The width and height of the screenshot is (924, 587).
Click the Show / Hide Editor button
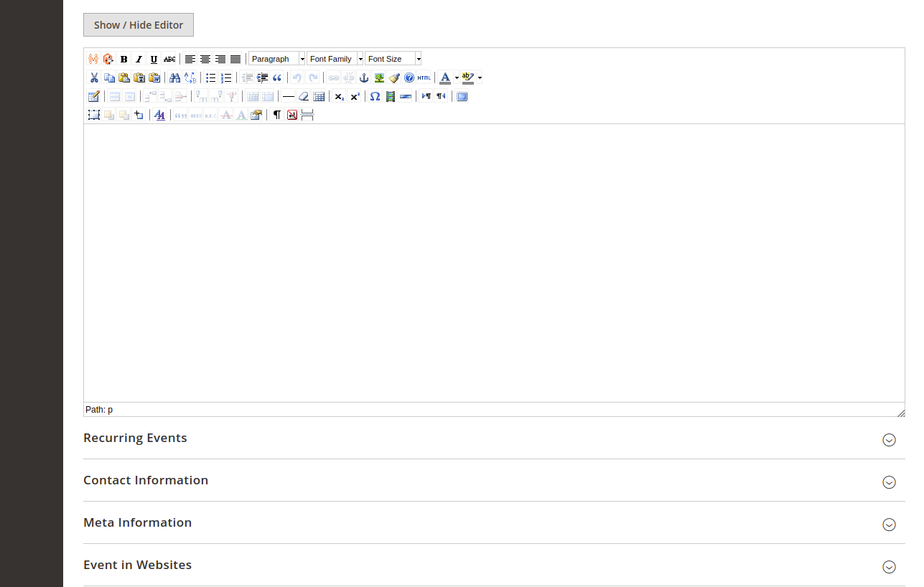139,24
